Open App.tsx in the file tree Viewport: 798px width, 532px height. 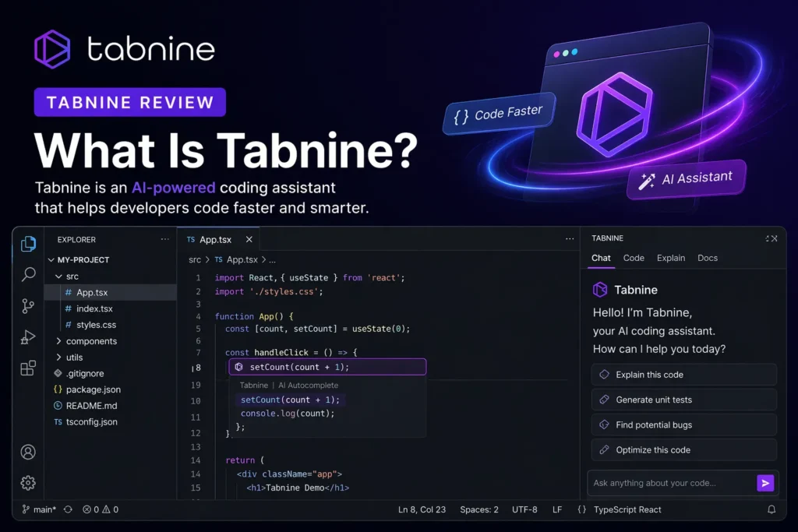click(111, 292)
